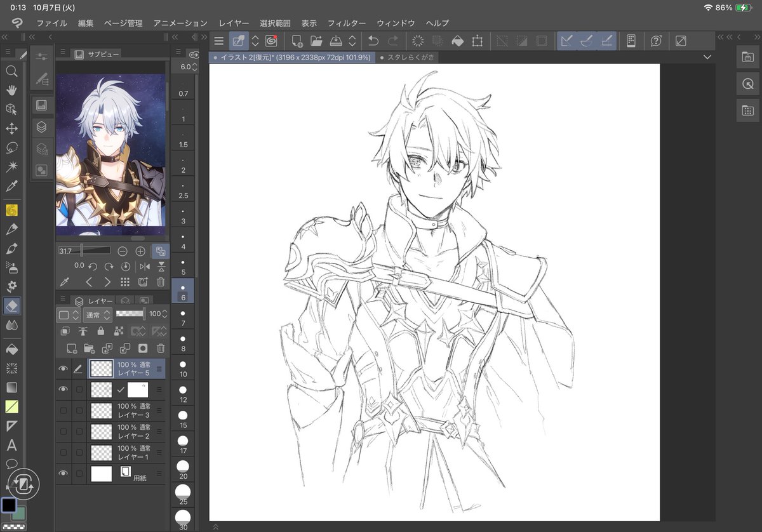Toggle lock layer padlock icon
Viewport: 762px width, 532px height.
click(x=100, y=331)
